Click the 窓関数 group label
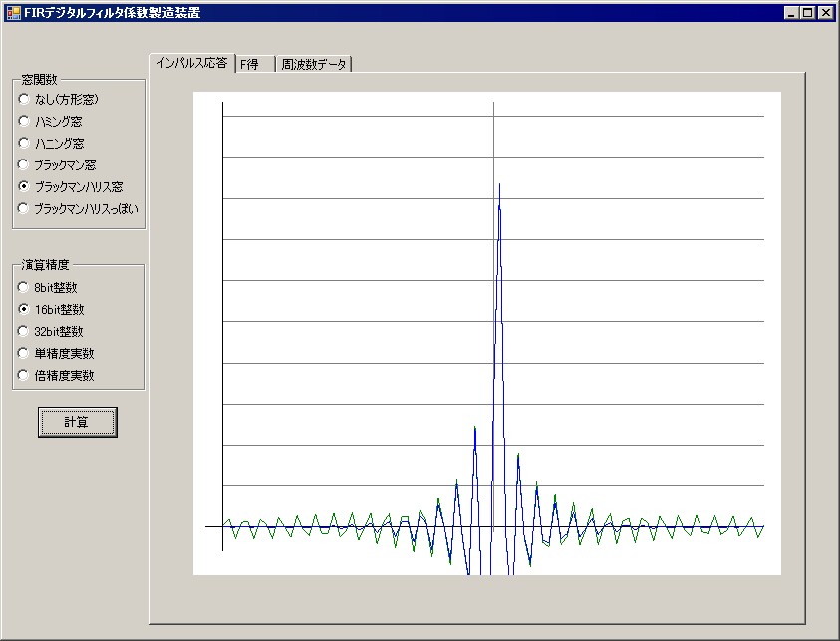 tap(39, 80)
